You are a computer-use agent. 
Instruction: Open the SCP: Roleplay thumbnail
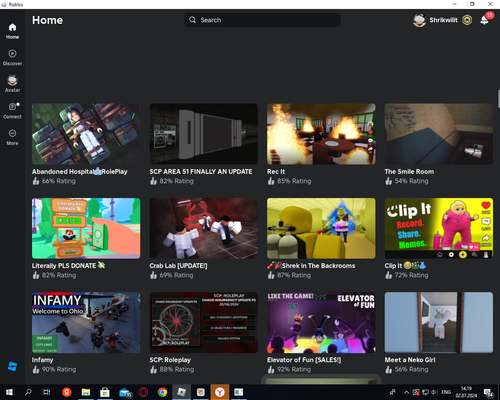pyautogui.click(x=204, y=323)
